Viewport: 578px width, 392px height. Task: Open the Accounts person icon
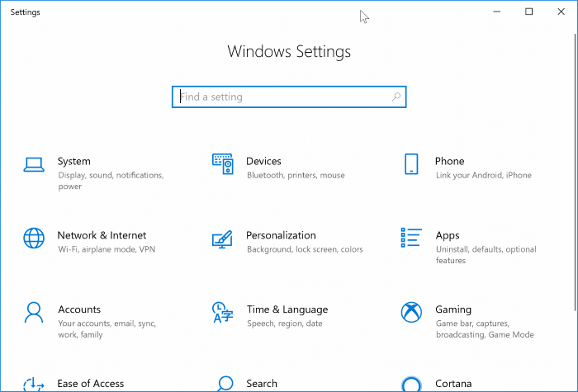point(34,313)
